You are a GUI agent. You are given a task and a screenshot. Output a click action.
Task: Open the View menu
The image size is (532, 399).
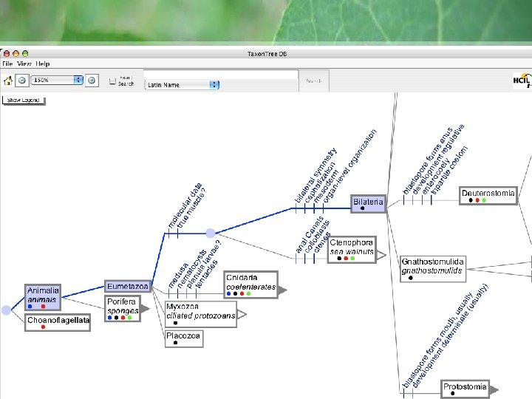(x=24, y=64)
